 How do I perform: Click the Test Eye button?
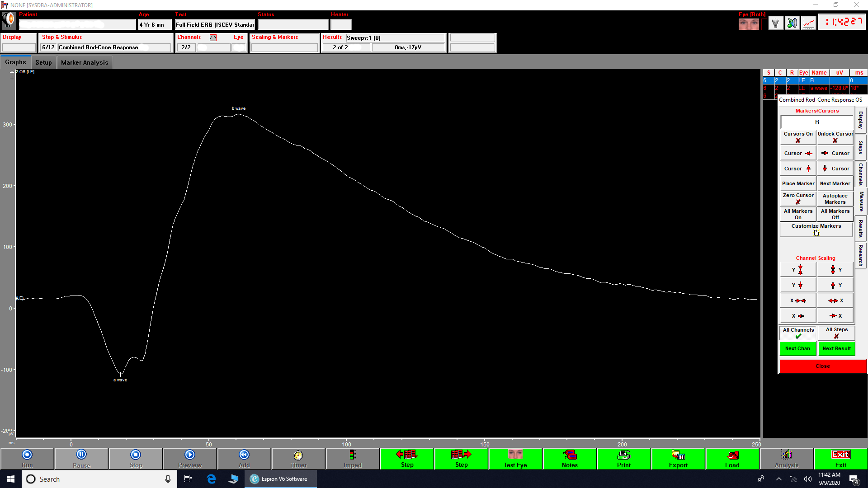(x=515, y=458)
